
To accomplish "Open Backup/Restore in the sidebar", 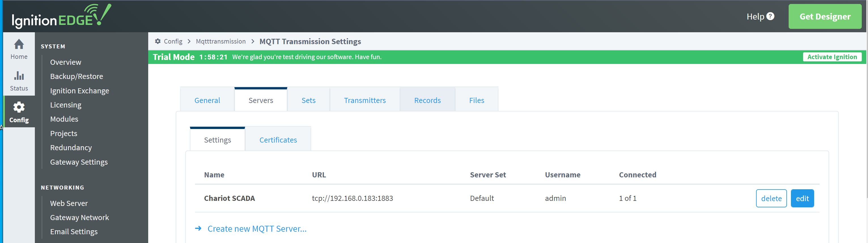I will (77, 76).
